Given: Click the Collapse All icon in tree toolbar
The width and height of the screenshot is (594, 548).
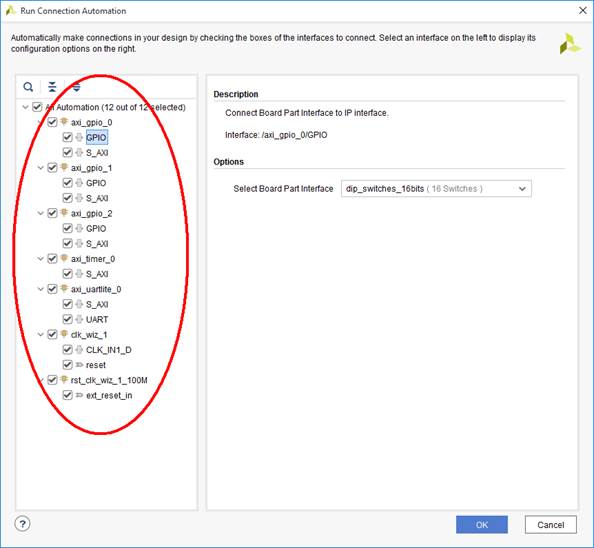Looking at the screenshot, I should point(52,87).
